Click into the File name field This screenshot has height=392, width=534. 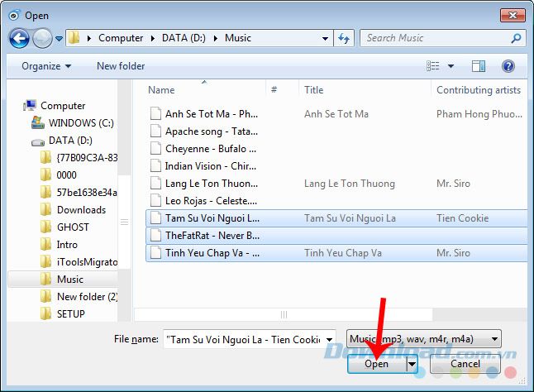pyautogui.click(x=244, y=340)
